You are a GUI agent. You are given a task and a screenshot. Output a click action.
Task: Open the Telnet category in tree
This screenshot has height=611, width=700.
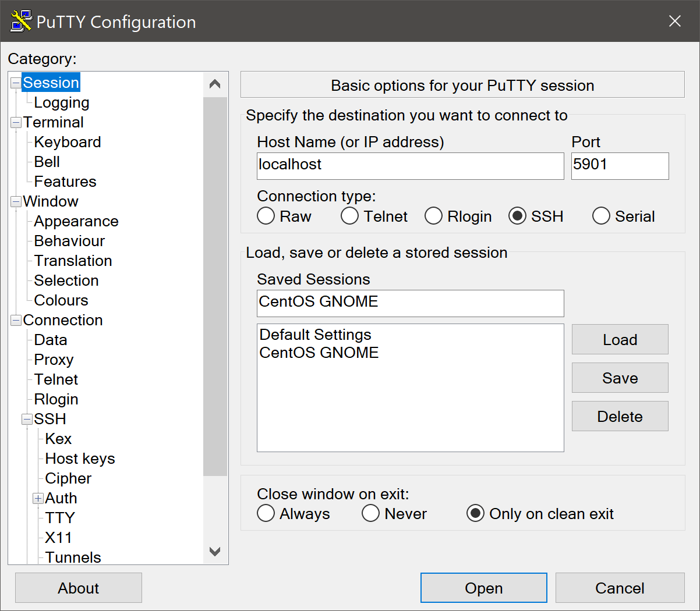tap(56, 379)
